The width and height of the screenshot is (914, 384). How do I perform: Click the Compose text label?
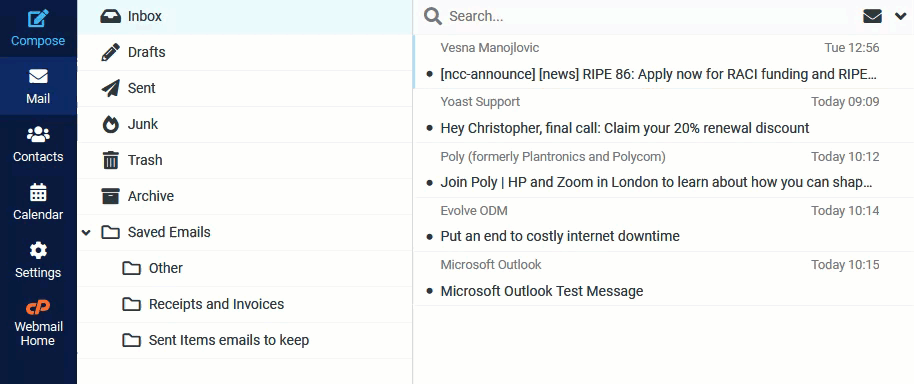pos(38,41)
